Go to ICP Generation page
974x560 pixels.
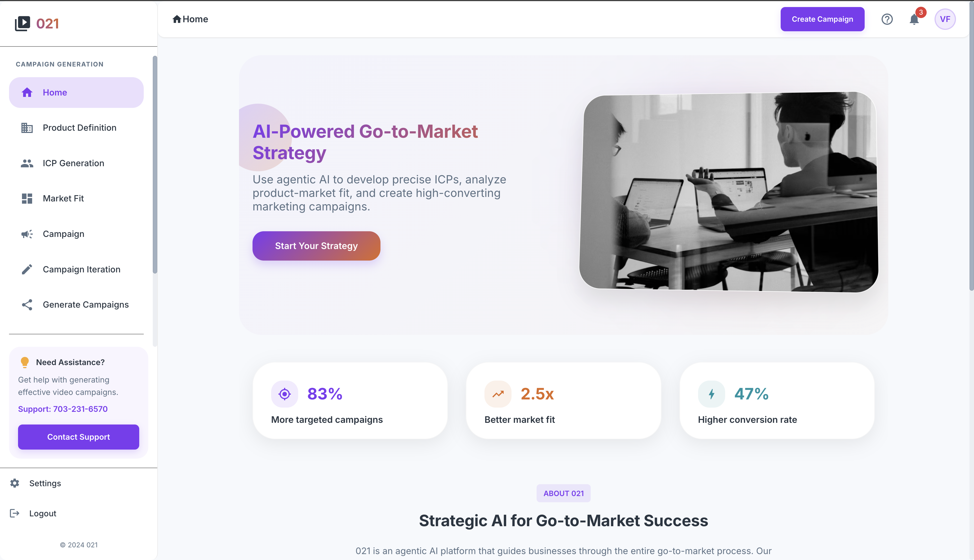point(73,163)
